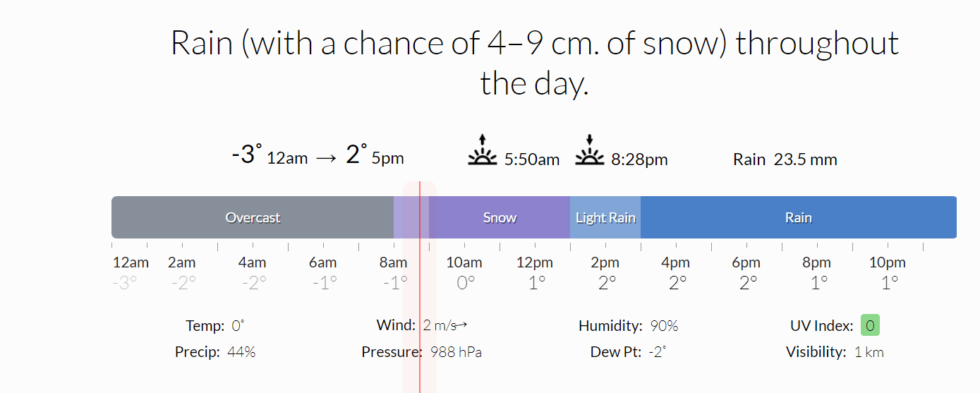
Task: Click the Humidity 90% reading
Action: [x=628, y=326]
